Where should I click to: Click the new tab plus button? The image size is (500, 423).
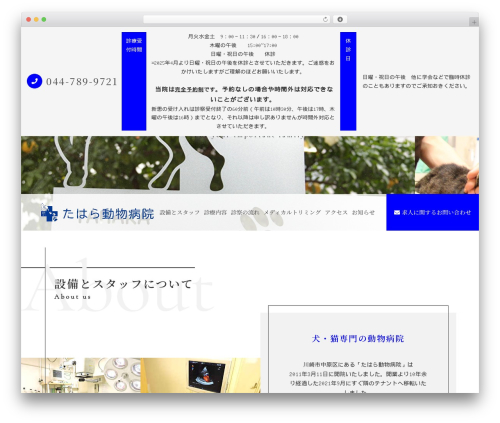tap(474, 22)
